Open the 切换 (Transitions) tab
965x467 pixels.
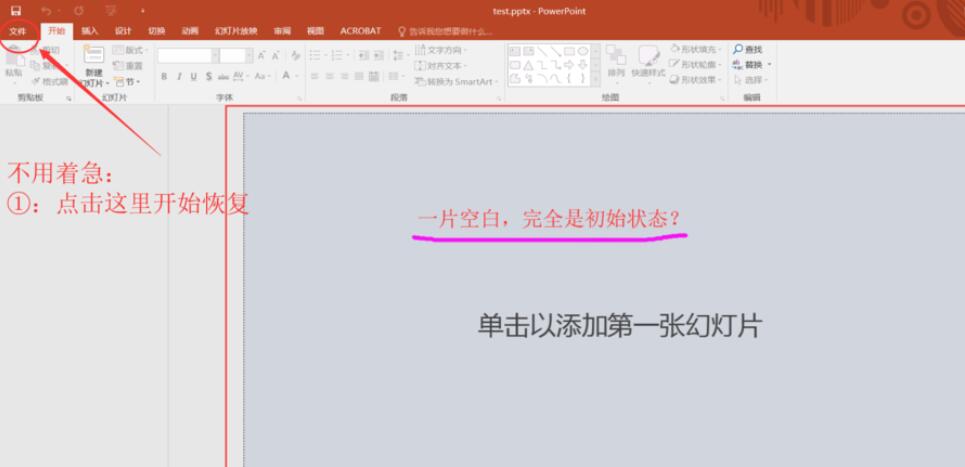[x=156, y=31]
